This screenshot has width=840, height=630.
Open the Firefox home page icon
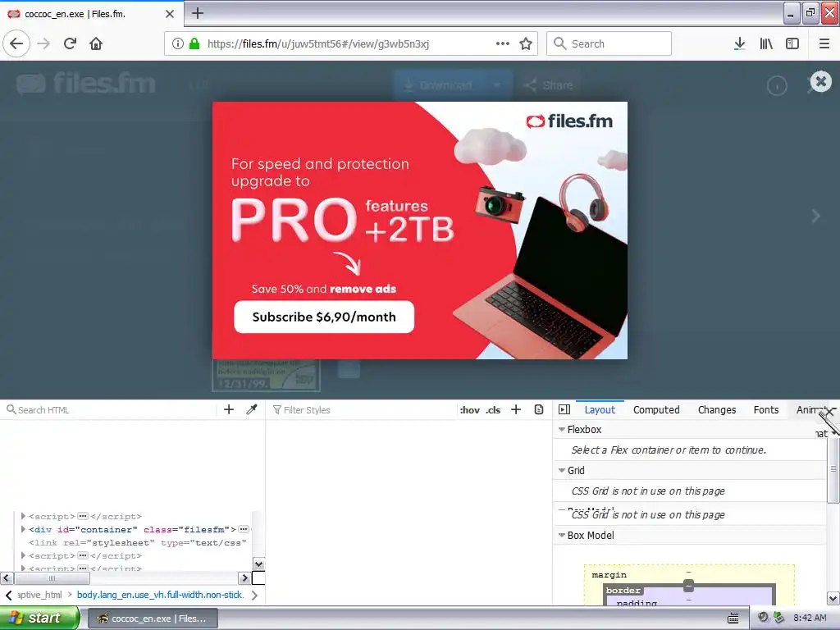click(x=96, y=43)
